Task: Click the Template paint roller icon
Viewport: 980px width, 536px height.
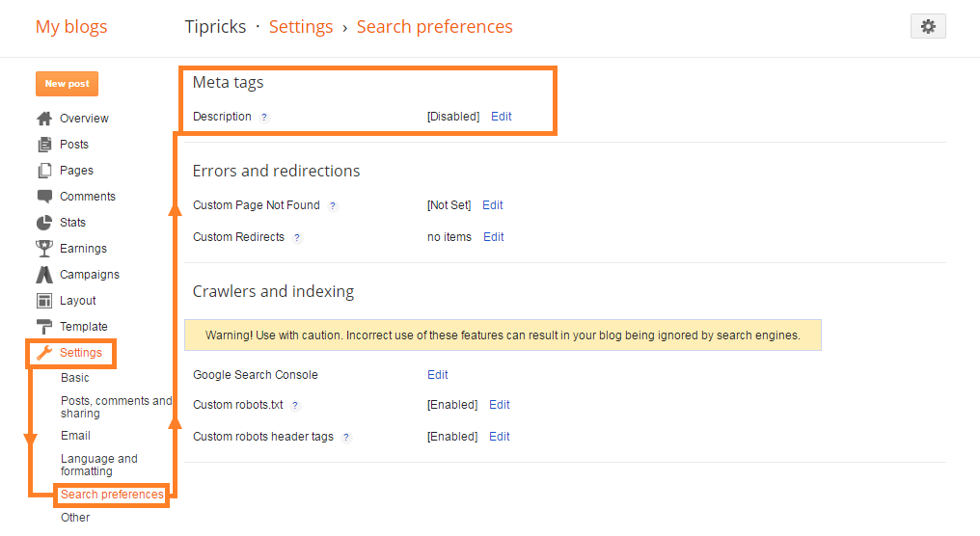Action: (x=44, y=327)
